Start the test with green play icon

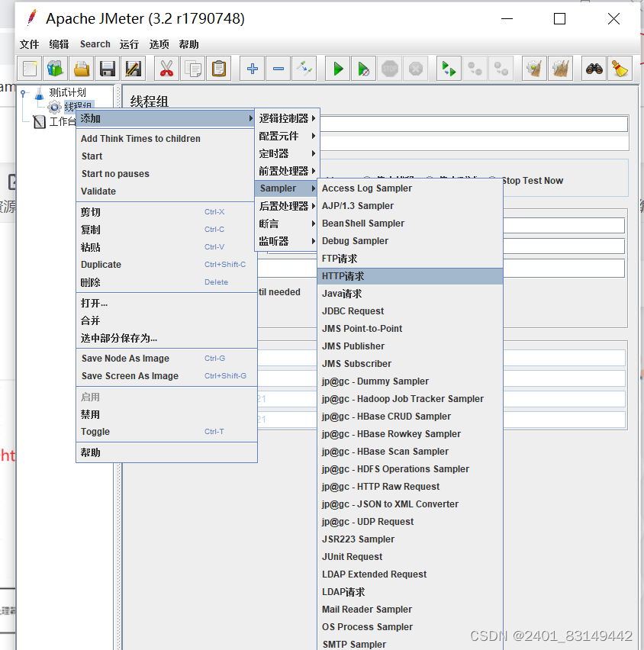tap(337, 69)
